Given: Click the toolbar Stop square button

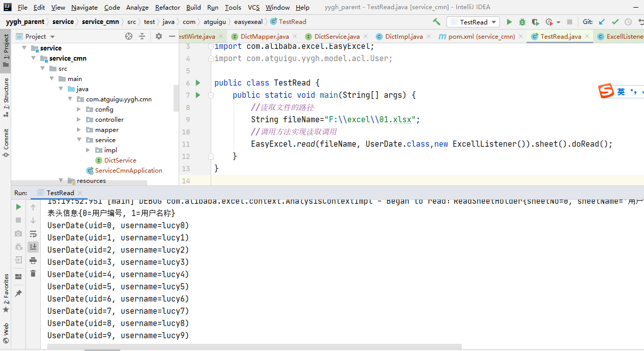Looking at the screenshot, I should 570,22.
